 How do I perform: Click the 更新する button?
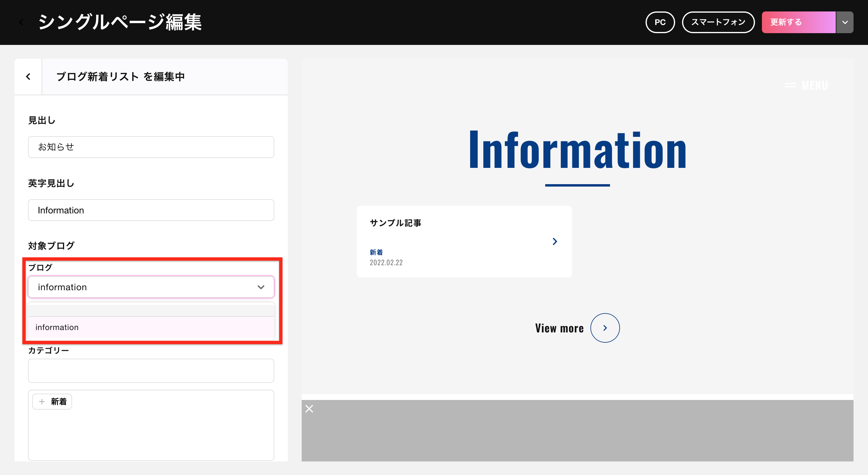click(798, 22)
